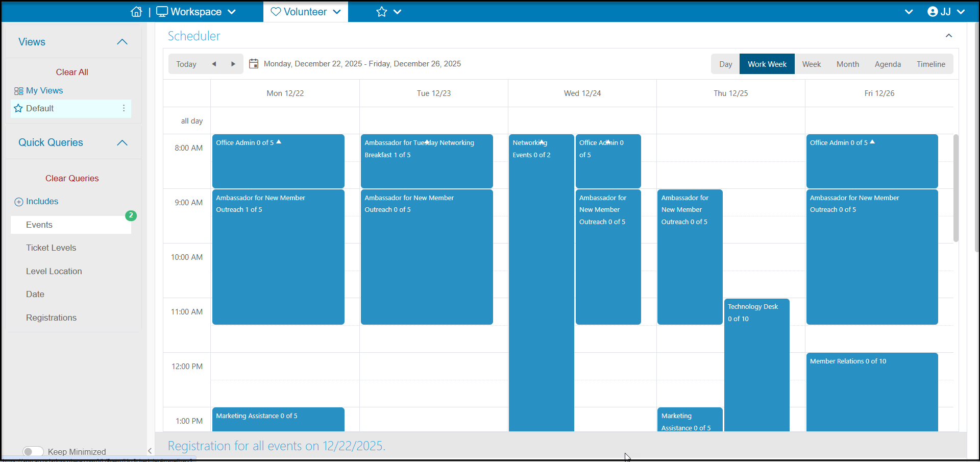Open Default view options menu
The width and height of the screenshot is (980, 462).
coord(124,108)
